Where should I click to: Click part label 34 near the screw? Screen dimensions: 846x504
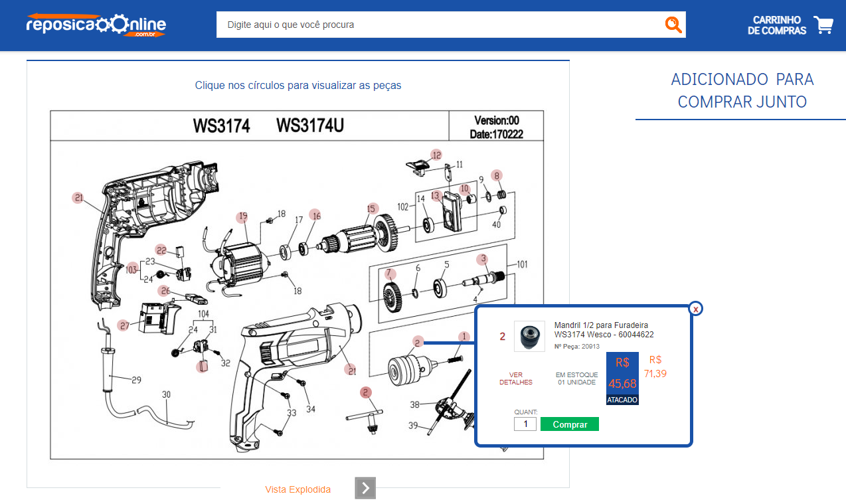311,409
